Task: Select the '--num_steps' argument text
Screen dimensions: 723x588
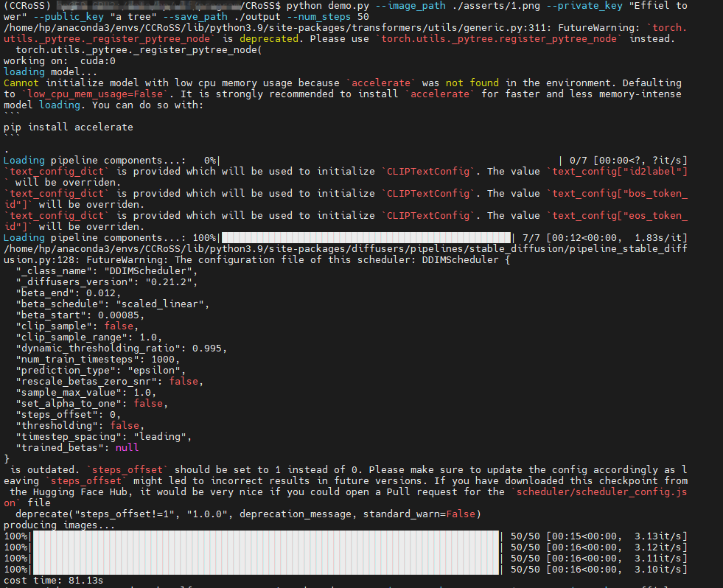Action: [318, 17]
